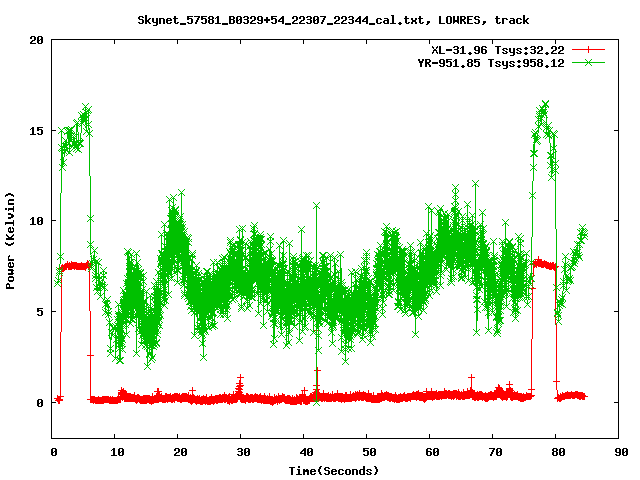Click the red line sample in legend
The height and width of the screenshot is (480, 640).
[x=588, y=50]
